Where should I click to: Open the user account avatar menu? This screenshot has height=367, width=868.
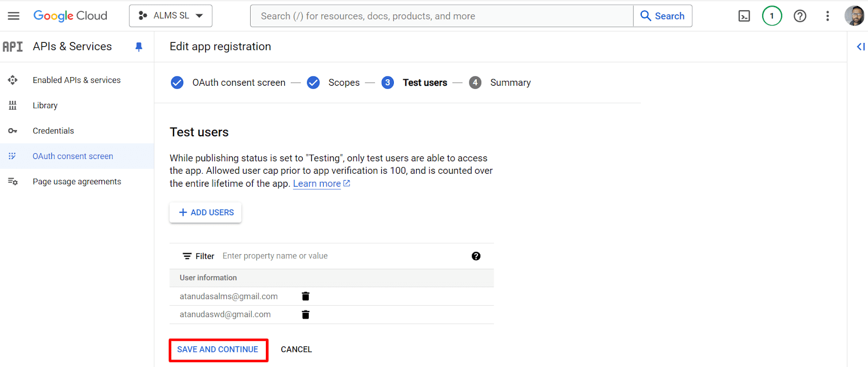854,16
